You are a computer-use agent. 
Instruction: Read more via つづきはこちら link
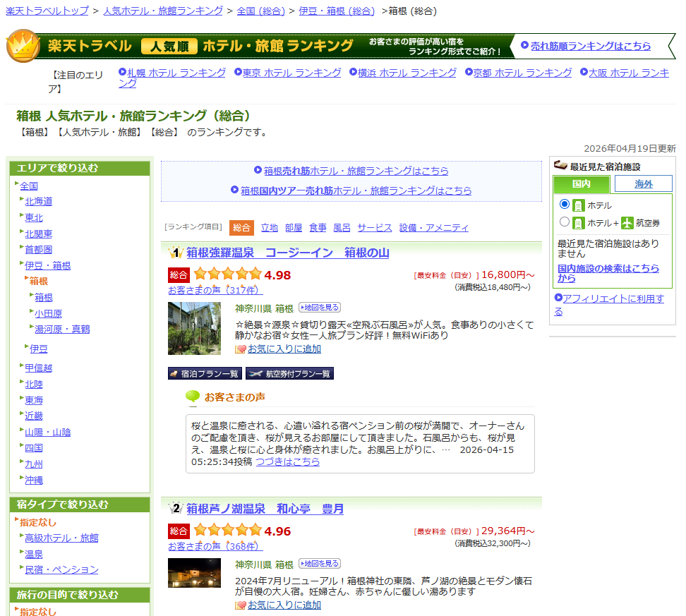pos(287,461)
